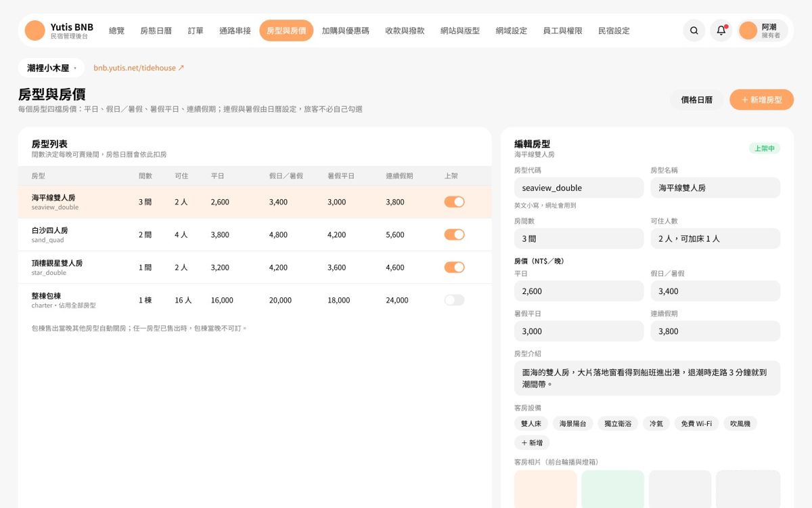Viewport: 812px width, 508px height.
Task: Click 4,600 price of 頂樓觀星雙人房
Action: (395, 268)
